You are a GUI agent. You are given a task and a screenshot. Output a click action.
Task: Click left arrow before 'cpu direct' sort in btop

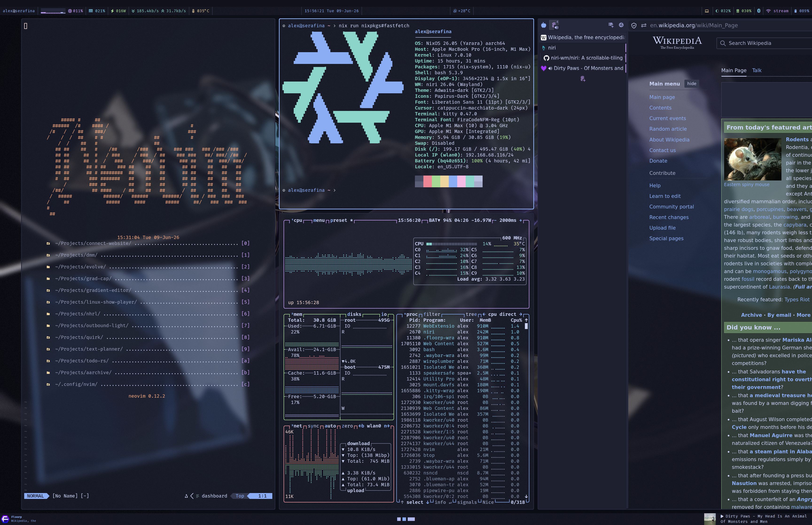point(484,314)
